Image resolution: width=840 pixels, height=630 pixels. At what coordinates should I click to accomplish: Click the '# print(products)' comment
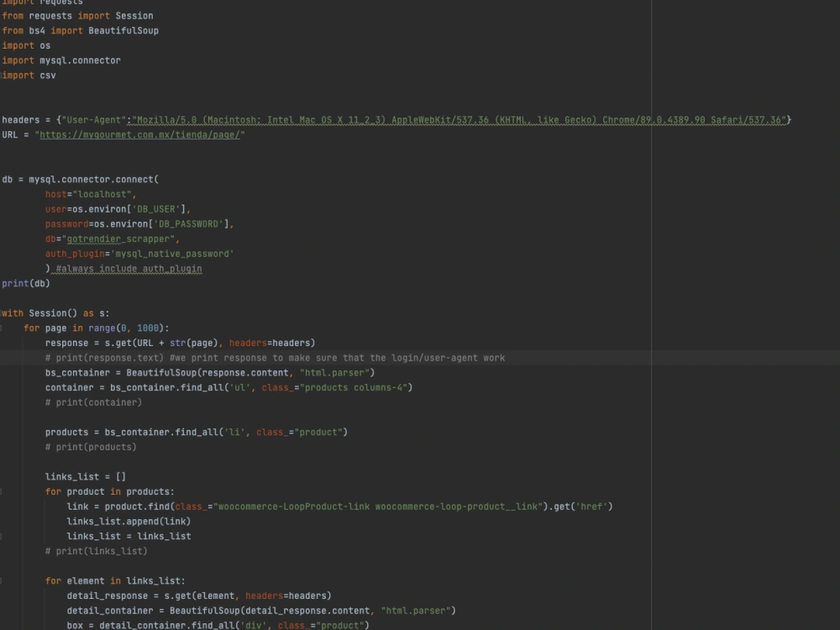[x=91, y=447]
